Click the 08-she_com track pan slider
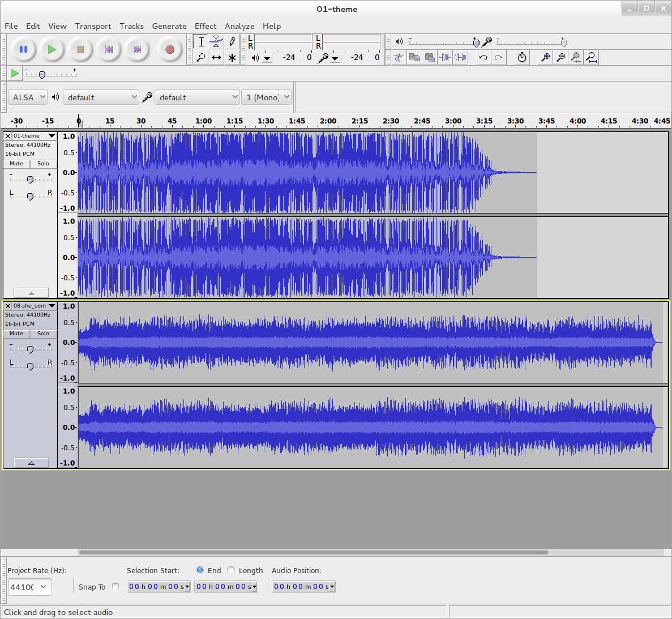Image resolution: width=672 pixels, height=619 pixels. 31,366
